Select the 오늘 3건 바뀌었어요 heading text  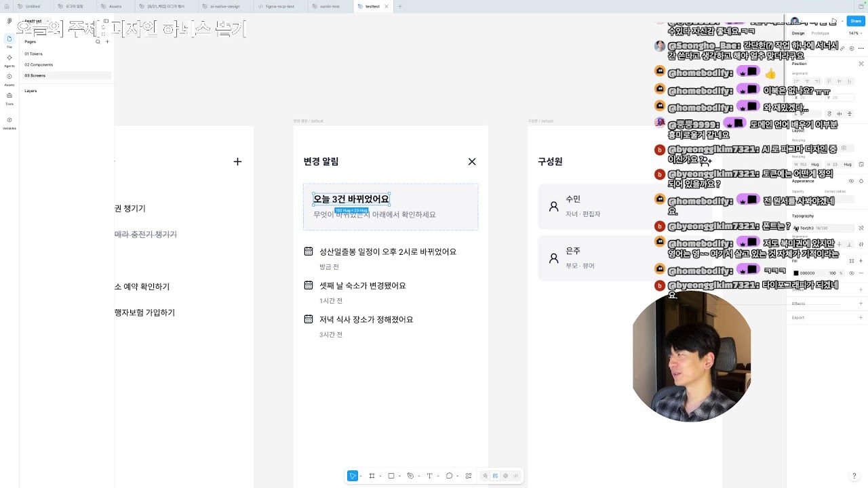click(x=351, y=199)
